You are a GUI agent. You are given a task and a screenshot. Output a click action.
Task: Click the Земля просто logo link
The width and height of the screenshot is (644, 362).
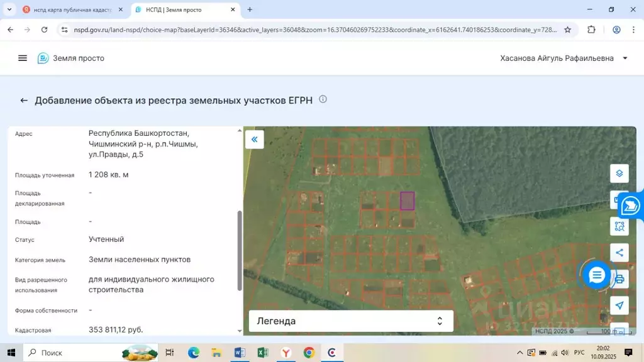click(x=71, y=58)
